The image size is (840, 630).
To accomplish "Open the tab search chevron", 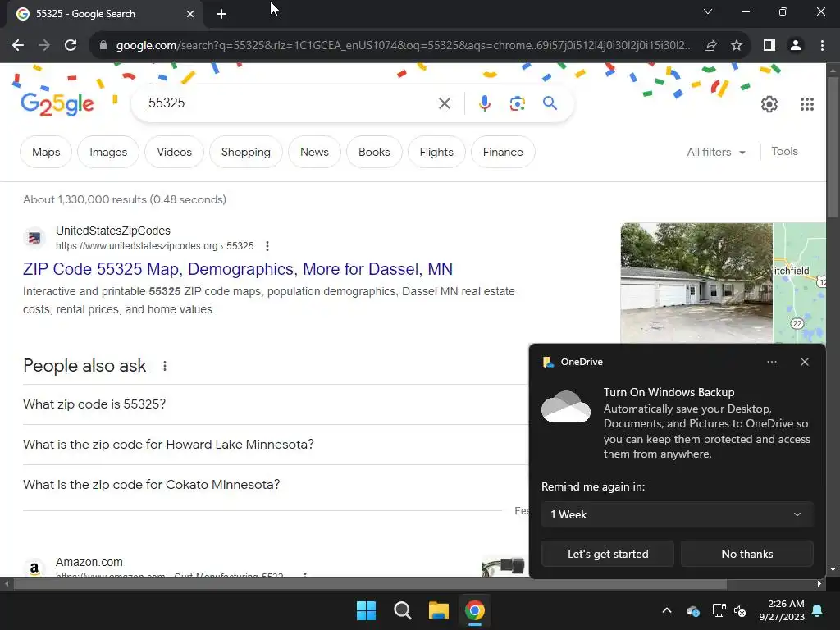I will point(708,11).
